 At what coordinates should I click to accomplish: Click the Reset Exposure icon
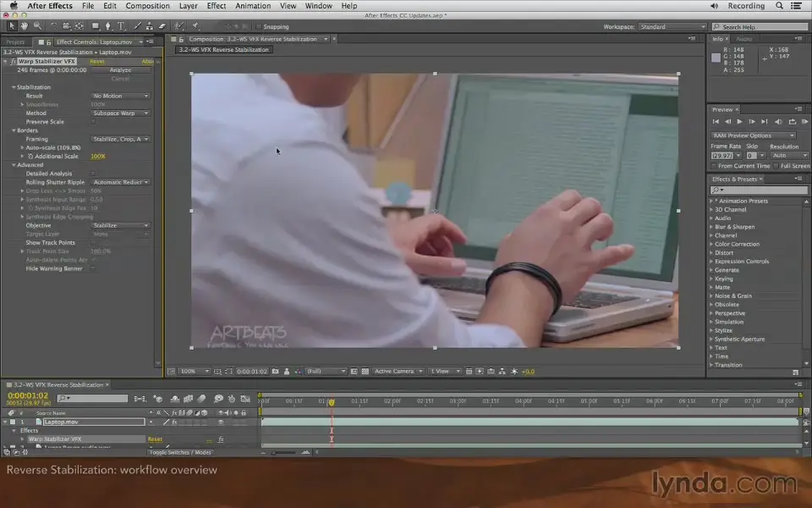pyautogui.click(x=514, y=371)
